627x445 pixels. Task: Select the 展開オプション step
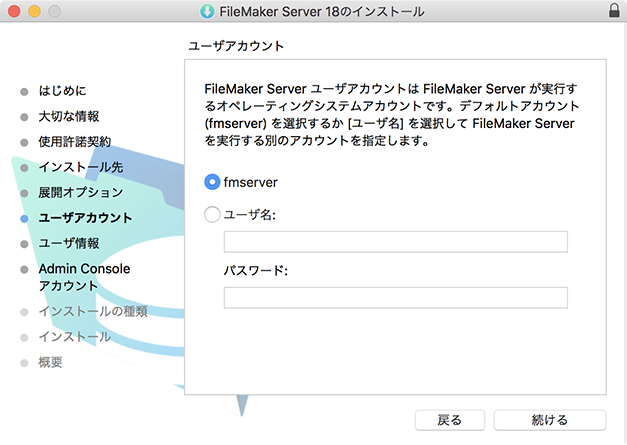click(x=81, y=192)
